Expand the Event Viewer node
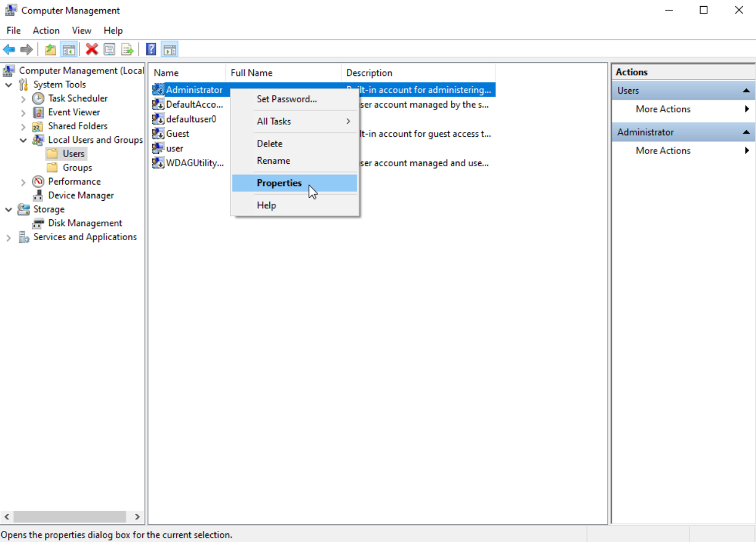Image resolution: width=756 pixels, height=542 pixels. 23,112
